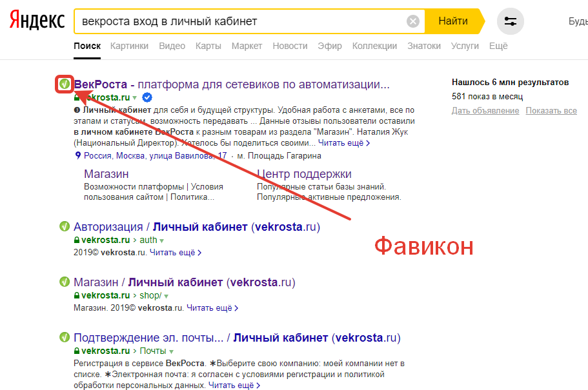Viewport: 588px width, 390px height.
Task: Click vekrosta.ru URL in the auth result
Action: (x=105, y=240)
